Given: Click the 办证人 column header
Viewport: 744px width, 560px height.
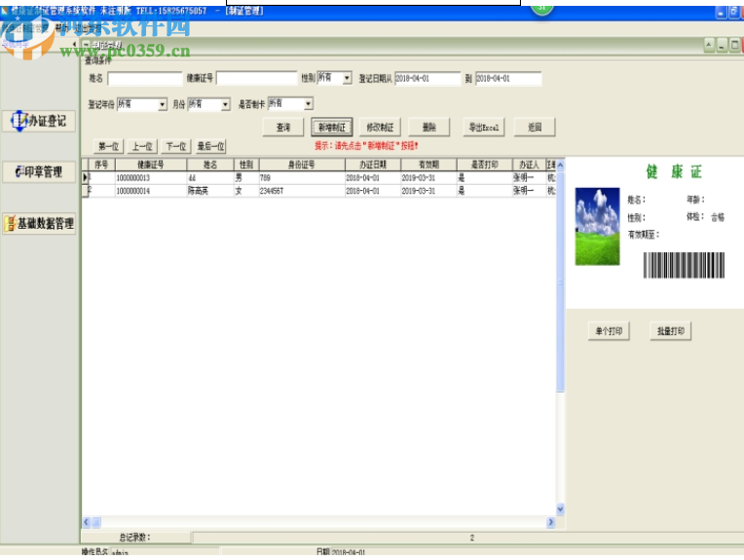Looking at the screenshot, I should [529, 165].
